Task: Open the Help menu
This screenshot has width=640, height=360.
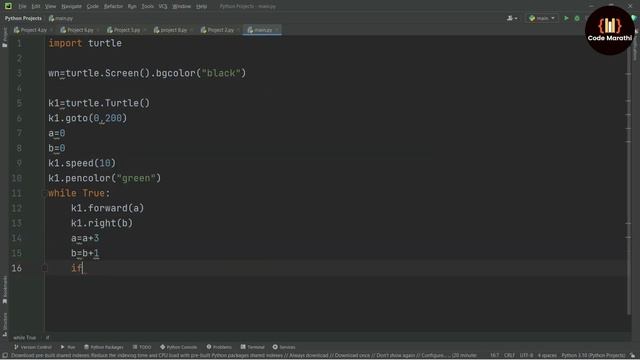Action: point(201,7)
